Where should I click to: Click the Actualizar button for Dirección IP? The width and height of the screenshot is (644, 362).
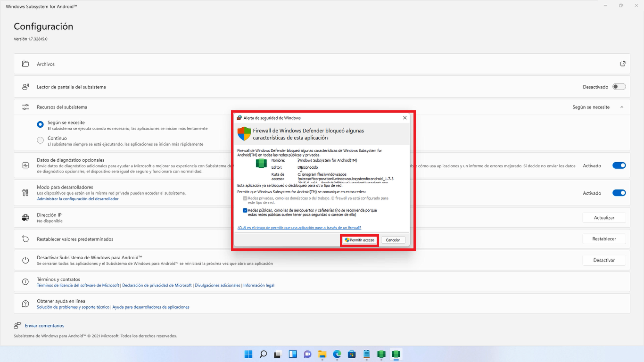(x=604, y=218)
